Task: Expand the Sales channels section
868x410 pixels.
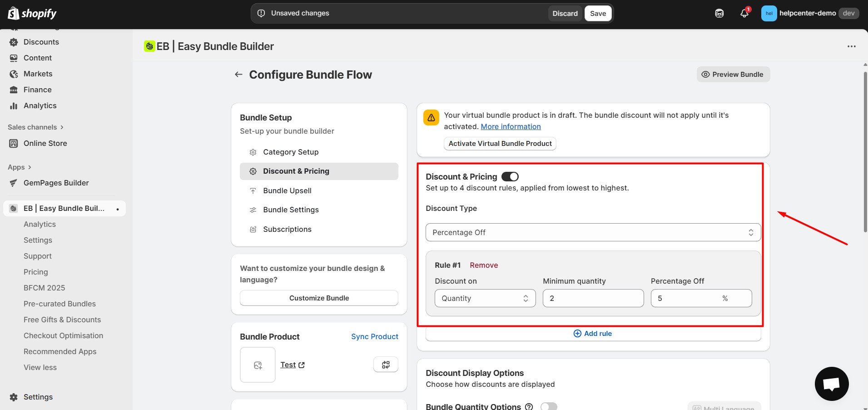Action: point(35,127)
